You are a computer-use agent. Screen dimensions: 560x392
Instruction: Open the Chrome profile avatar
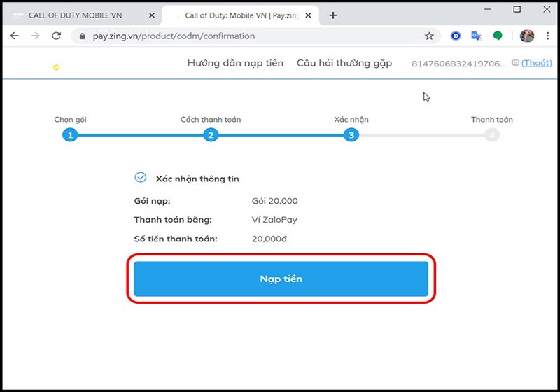[527, 36]
